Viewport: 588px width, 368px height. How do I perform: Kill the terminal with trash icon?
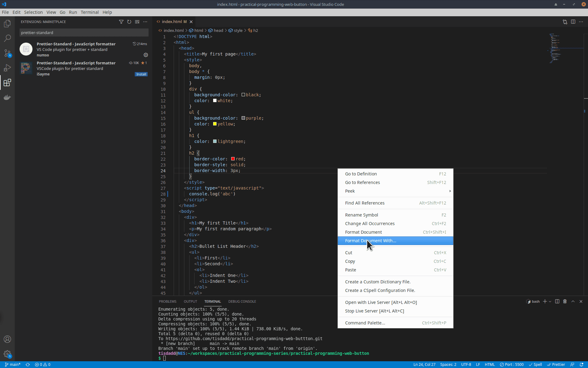pyautogui.click(x=565, y=301)
